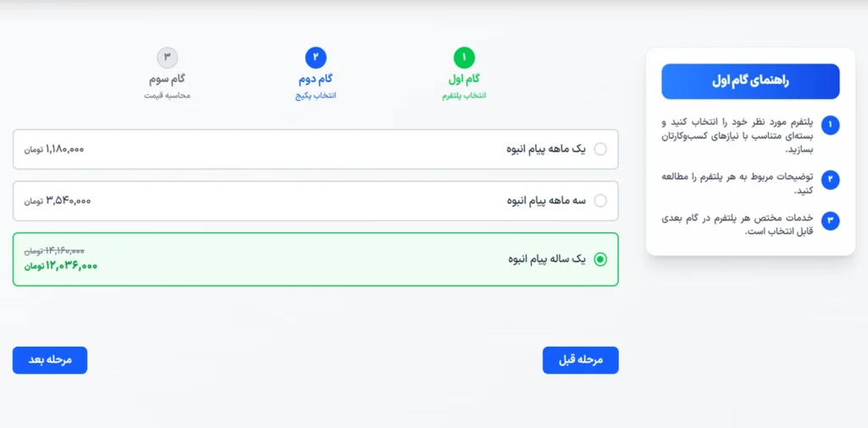Click the 3,540,000 تومان price
Viewport: 868px width, 428px height.
click(58, 201)
